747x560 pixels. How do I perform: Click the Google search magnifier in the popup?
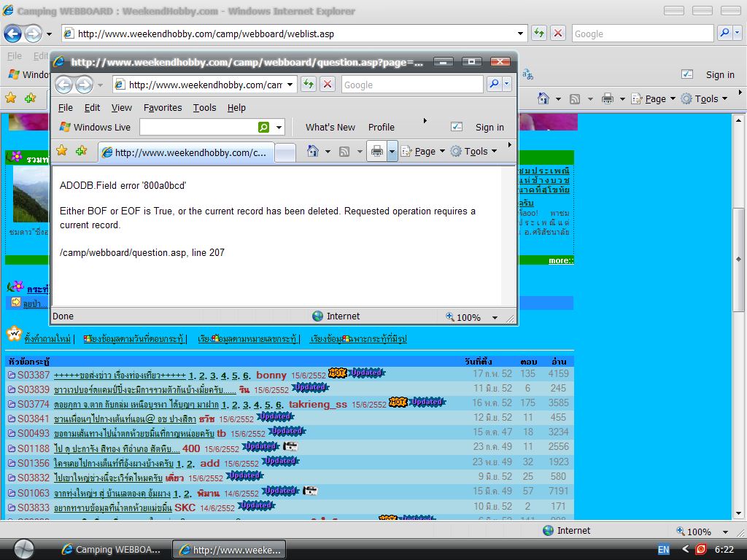pos(494,85)
